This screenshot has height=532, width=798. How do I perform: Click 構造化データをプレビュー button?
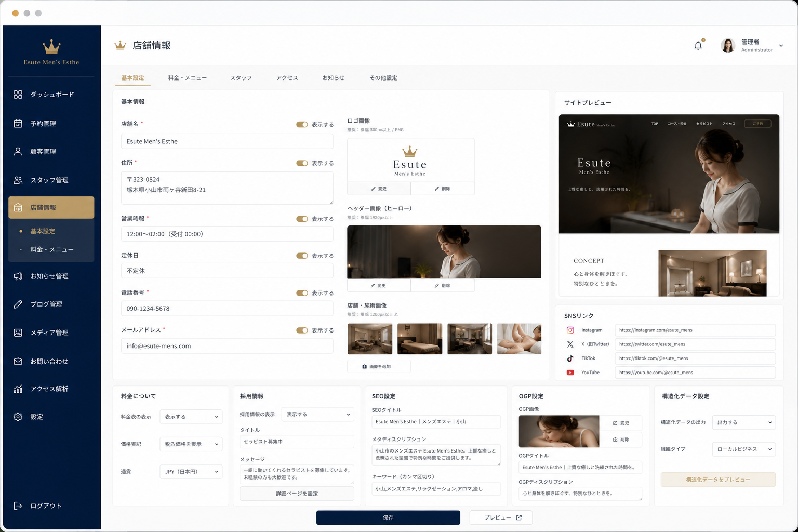coord(718,480)
